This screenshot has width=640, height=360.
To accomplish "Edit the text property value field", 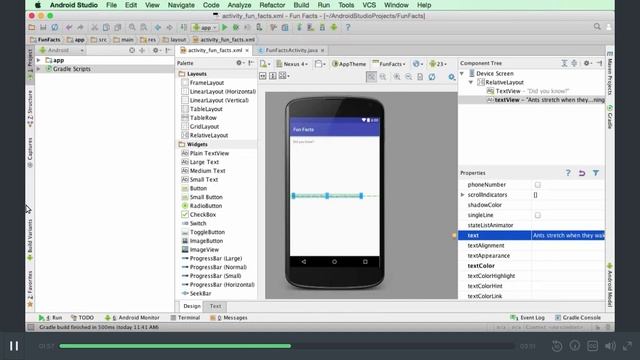I will 568,236.
